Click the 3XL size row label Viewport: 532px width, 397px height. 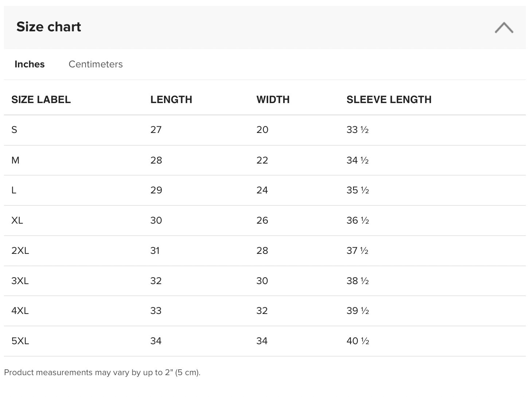(20, 281)
